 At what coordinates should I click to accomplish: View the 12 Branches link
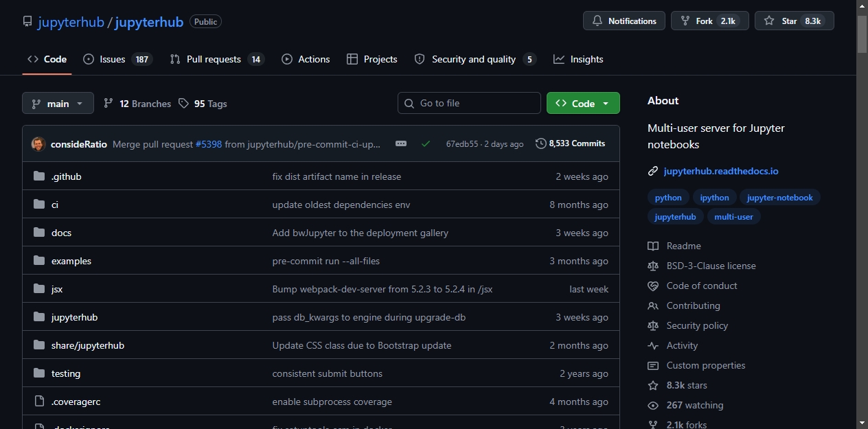pyautogui.click(x=137, y=104)
